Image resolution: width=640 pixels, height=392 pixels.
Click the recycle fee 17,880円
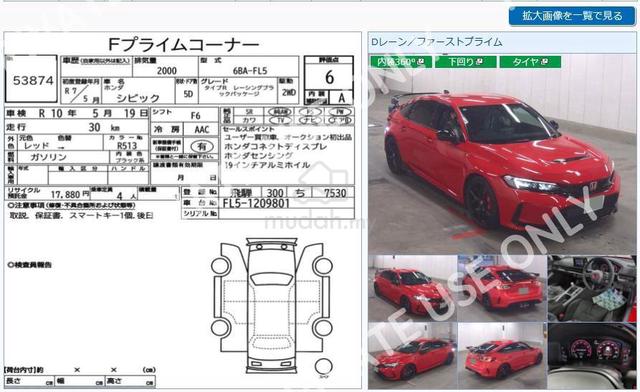click(70, 194)
